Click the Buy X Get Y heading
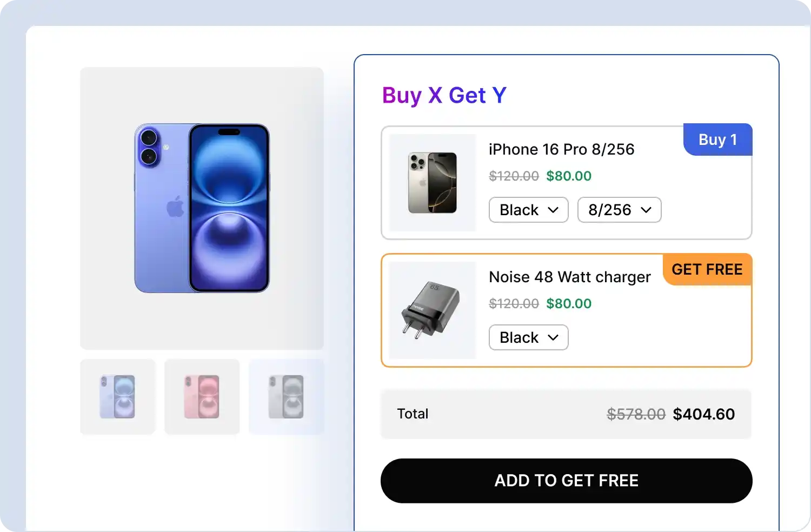 [x=443, y=95]
